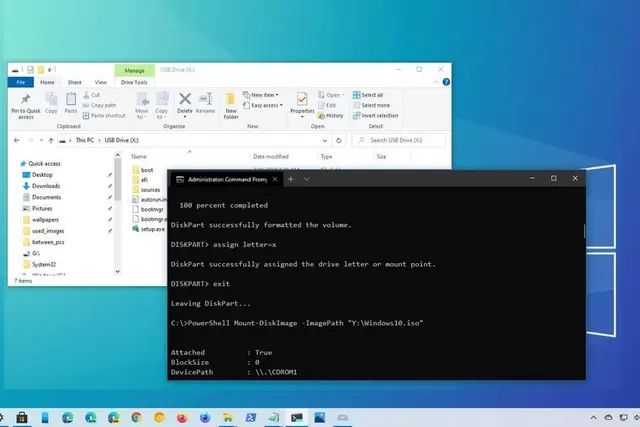Click Pin to Quick access in ribbon

click(x=25, y=107)
